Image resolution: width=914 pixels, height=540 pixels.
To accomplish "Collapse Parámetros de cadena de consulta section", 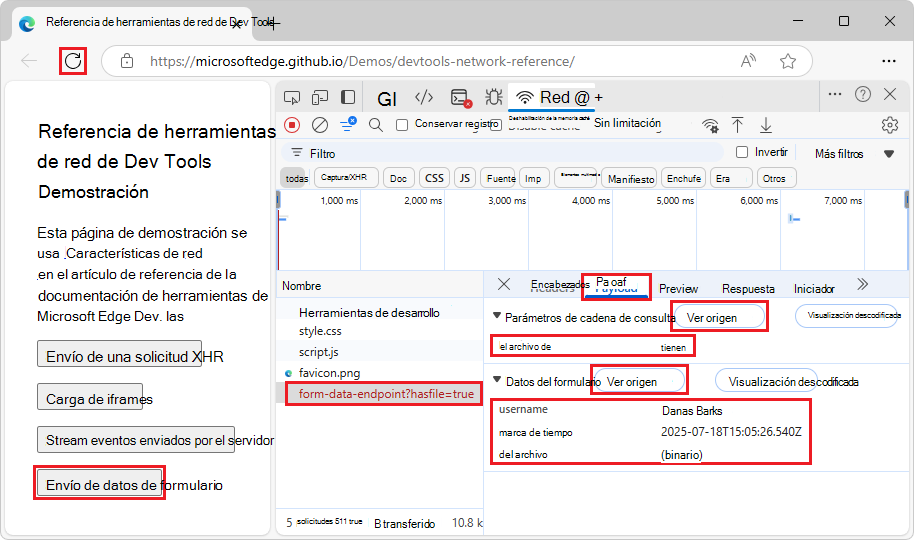I will 497,315.
